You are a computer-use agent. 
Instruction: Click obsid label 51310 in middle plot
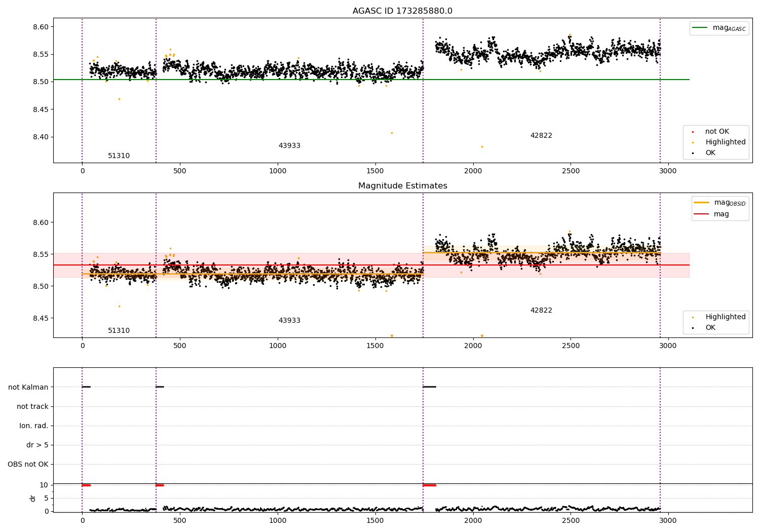click(x=119, y=331)
